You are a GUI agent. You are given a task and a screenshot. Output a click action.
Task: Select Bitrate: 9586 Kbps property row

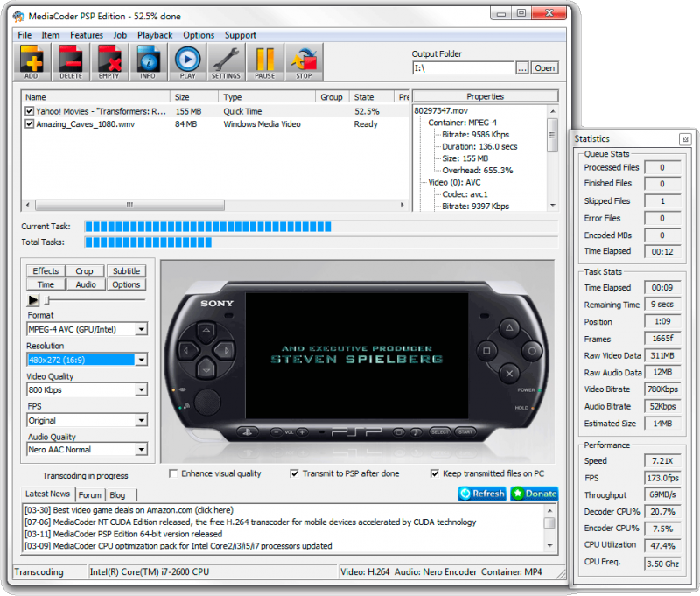[x=475, y=135]
